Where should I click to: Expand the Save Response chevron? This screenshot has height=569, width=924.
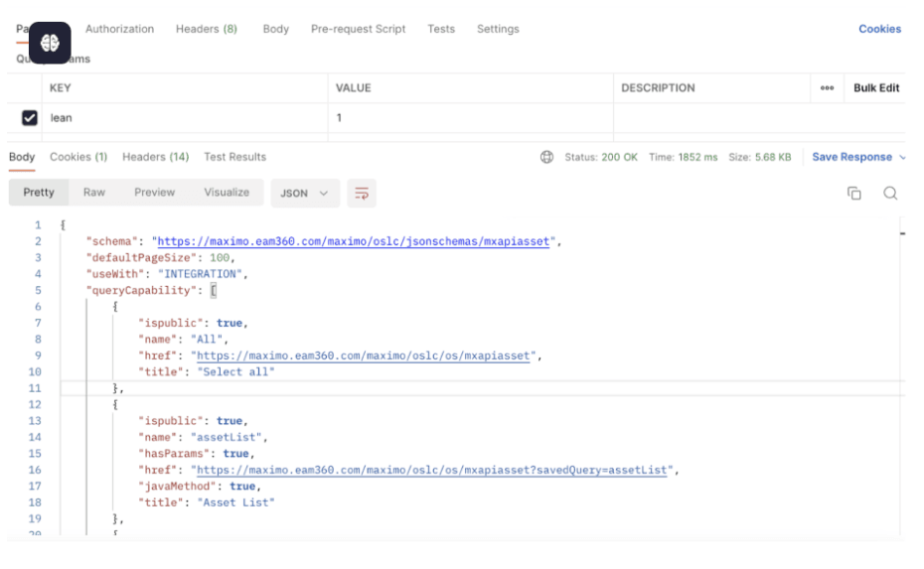pyautogui.click(x=902, y=157)
